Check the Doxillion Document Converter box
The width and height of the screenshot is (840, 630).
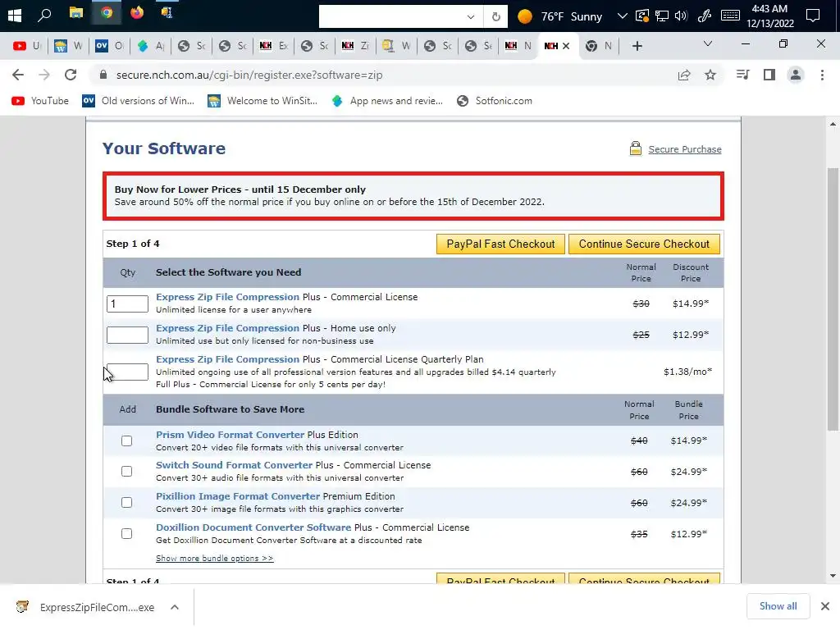[126, 533]
